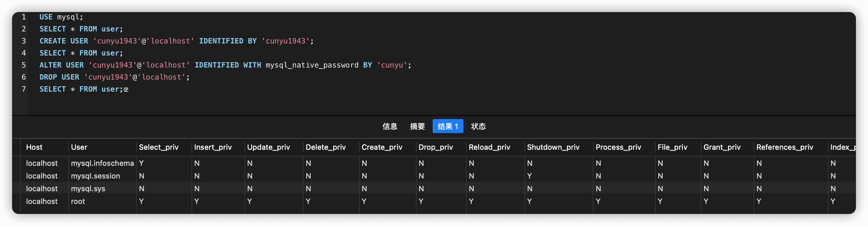The image size is (868, 226).
Task: Click the mysql.session user cell
Action: pos(95,176)
